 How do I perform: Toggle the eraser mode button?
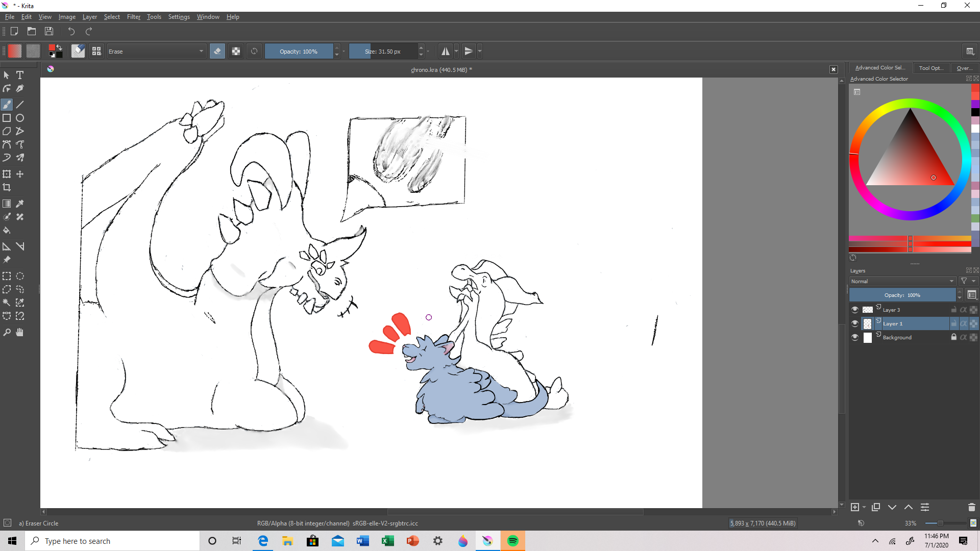pos(217,51)
